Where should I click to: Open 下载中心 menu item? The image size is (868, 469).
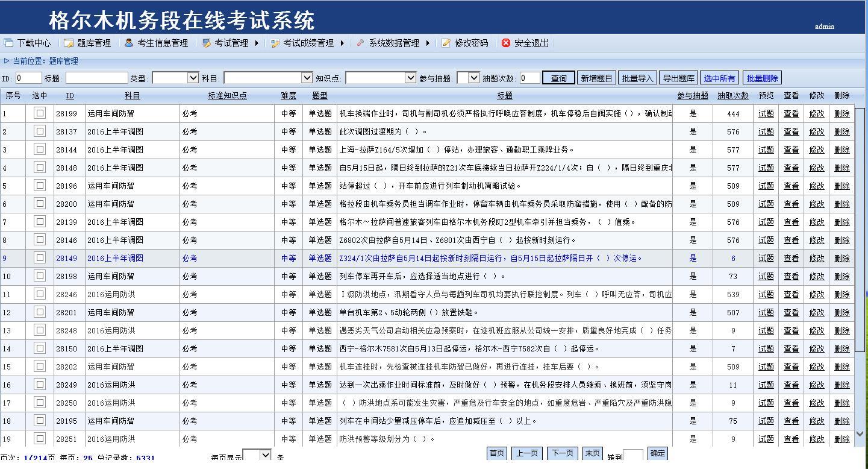pyautogui.click(x=34, y=43)
